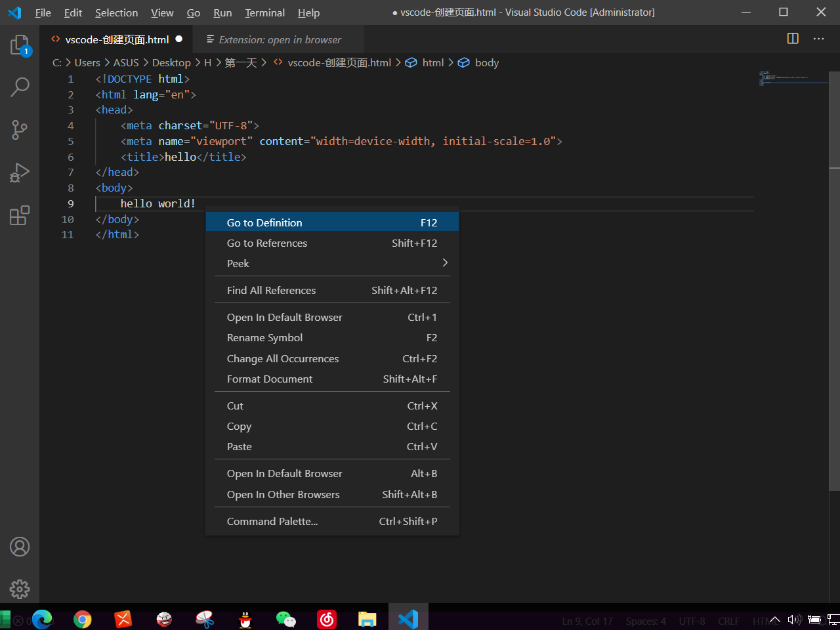Open the Go menu
Image resolution: width=840 pixels, height=630 pixels.
(194, 12)
